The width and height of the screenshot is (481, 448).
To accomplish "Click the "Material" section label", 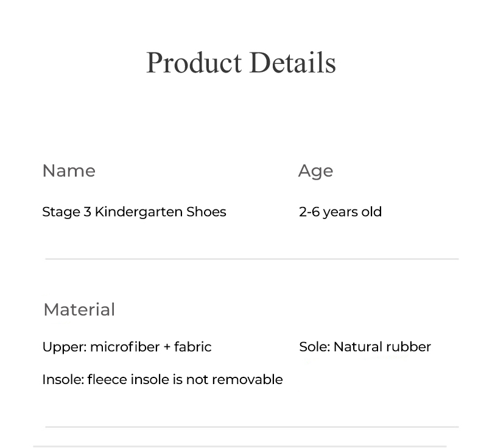I will click(x=79, y=310).
